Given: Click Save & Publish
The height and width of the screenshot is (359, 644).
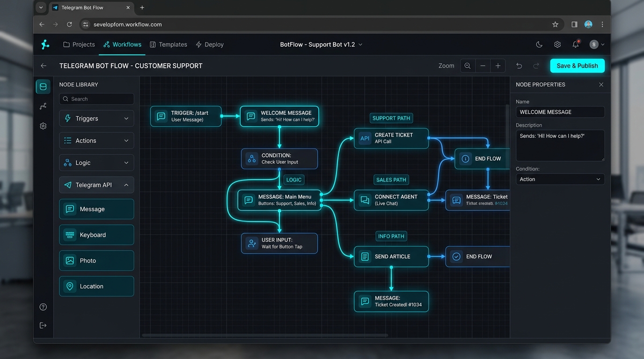Looking at the screenshot, I should (577, 66).
